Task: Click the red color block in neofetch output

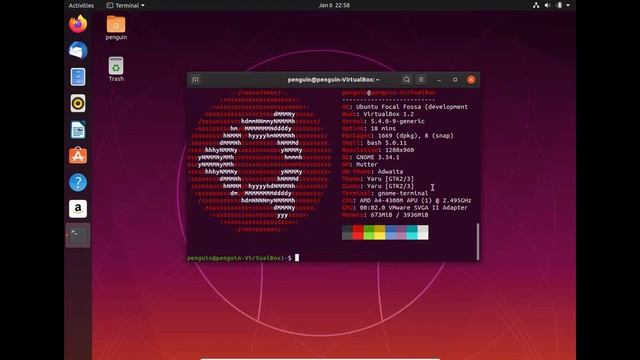Action: coord(358,233)
